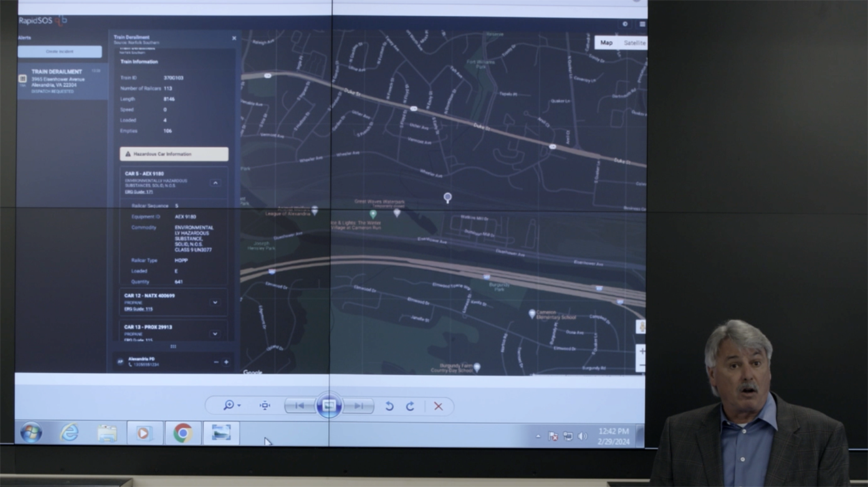The height and width of the screenshot is (487, 868).
Task: Expand the CAR 13 - PROX 29913 section
Action: point(215,334)
